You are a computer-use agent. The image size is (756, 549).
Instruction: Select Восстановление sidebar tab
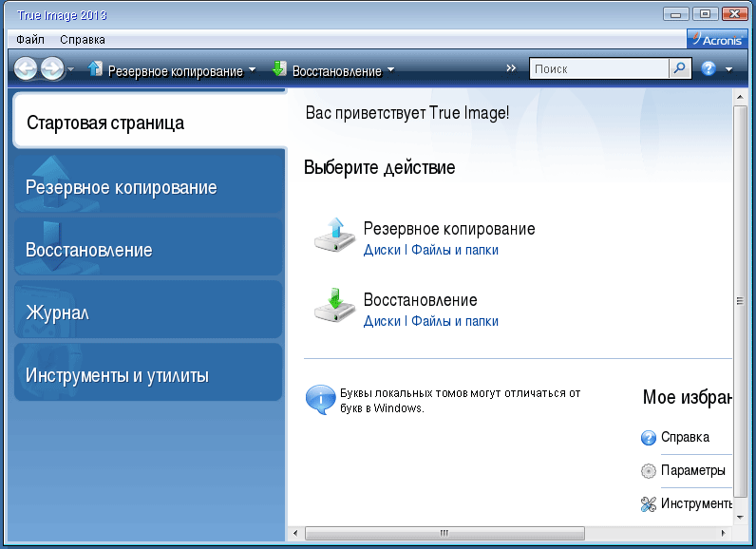[x=148, y=247]
